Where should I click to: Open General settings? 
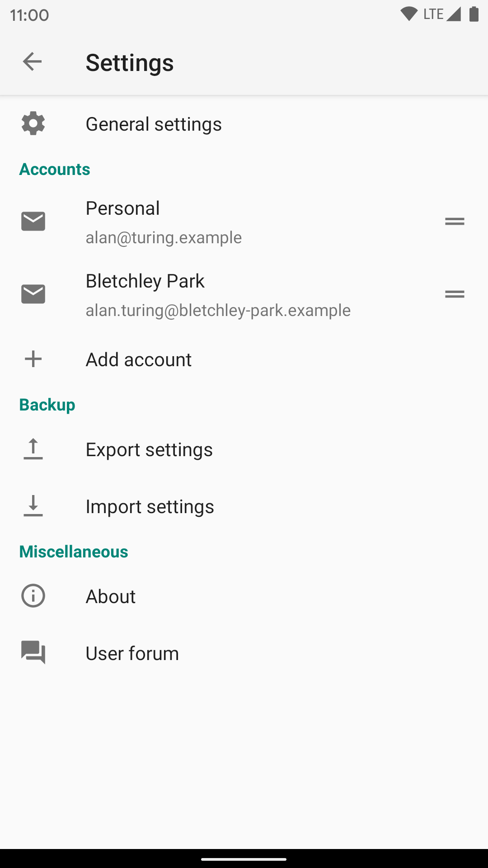(x=154, y=124)
